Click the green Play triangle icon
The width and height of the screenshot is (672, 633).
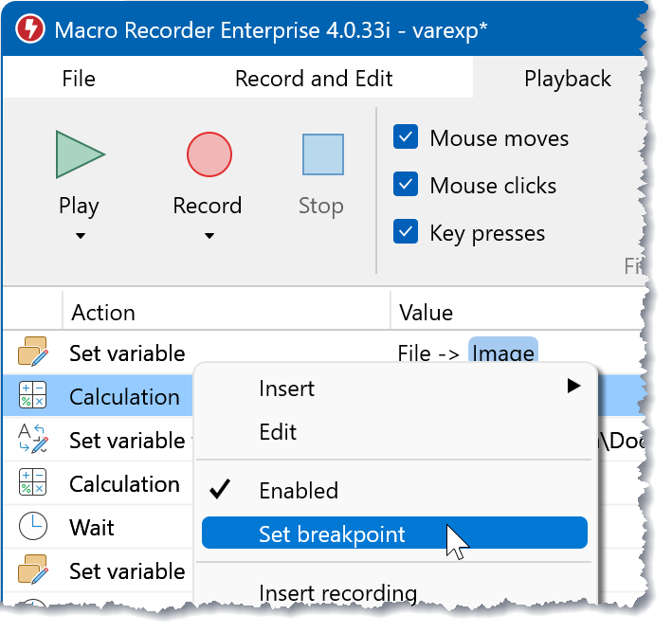tap(80, 154)
